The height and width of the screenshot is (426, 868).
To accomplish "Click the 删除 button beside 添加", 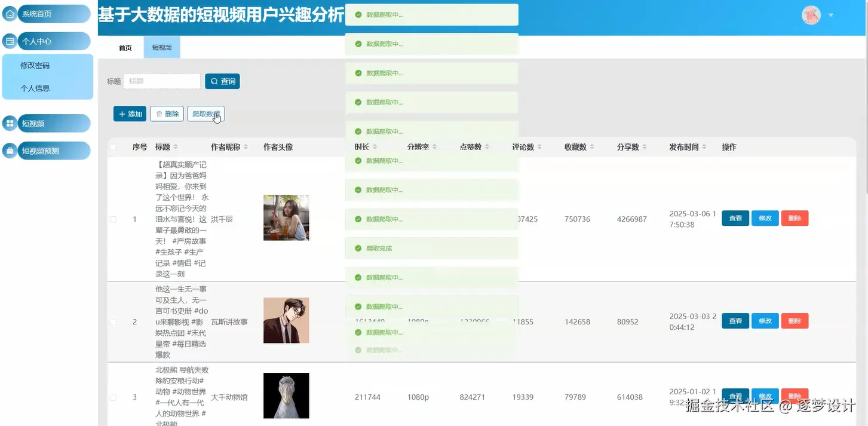I will tap(167, 114).
